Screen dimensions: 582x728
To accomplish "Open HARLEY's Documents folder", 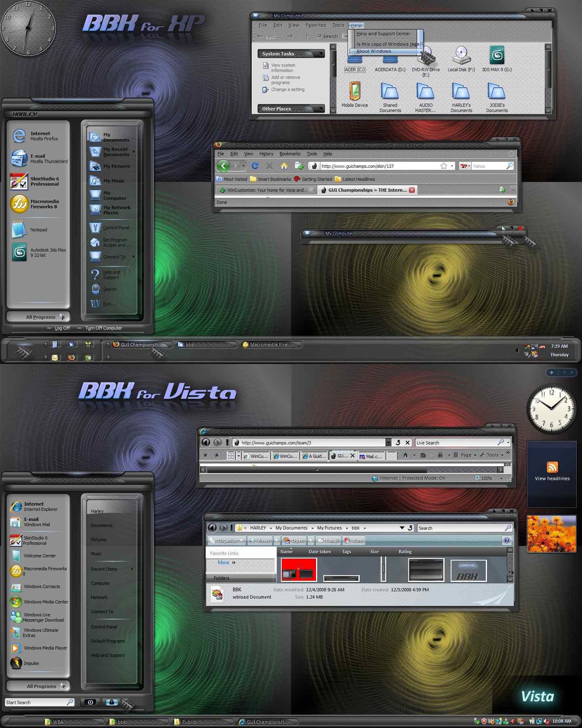I will coord(461,97).
